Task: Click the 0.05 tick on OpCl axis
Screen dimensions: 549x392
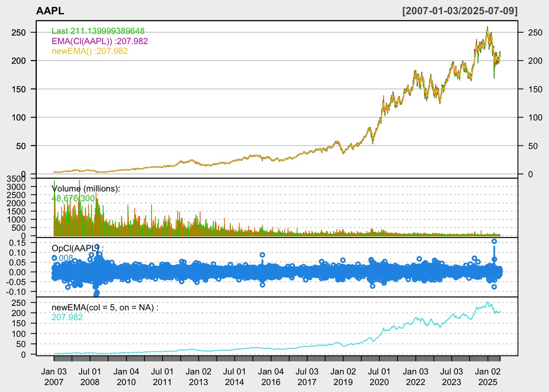Action: pos(17,262)
